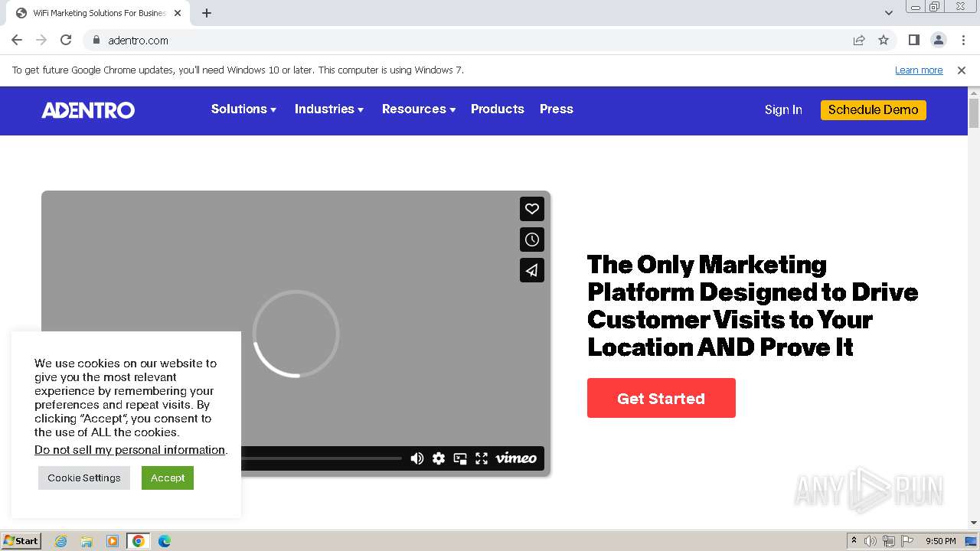Add video to Watch Later with clock icon

click(532, 240)
